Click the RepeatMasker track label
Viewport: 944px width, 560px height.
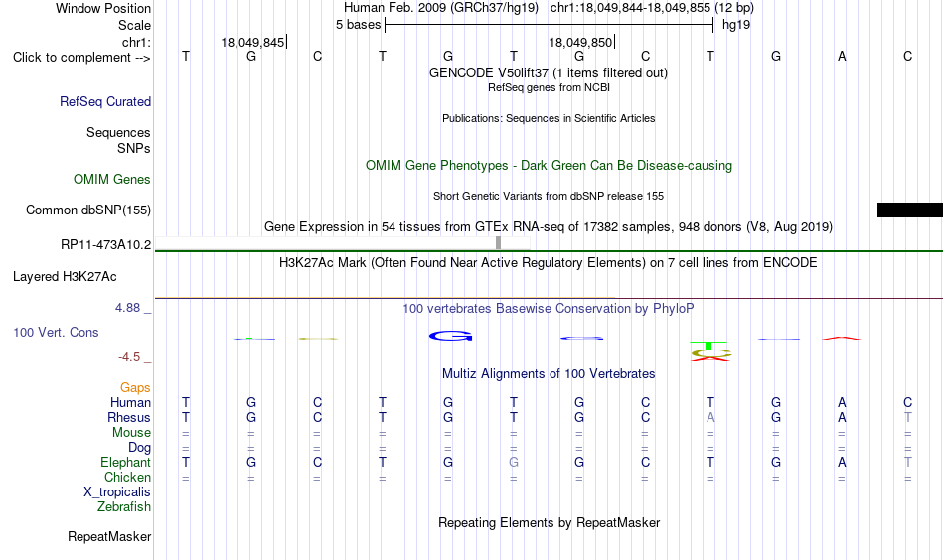click(109, 536)
